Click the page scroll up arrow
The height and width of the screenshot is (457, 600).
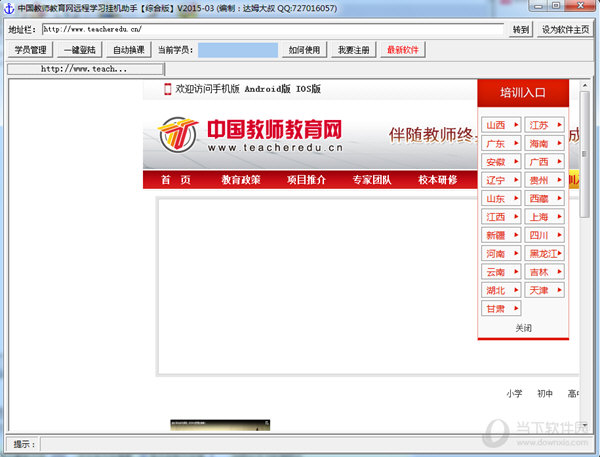pos(584,85)
